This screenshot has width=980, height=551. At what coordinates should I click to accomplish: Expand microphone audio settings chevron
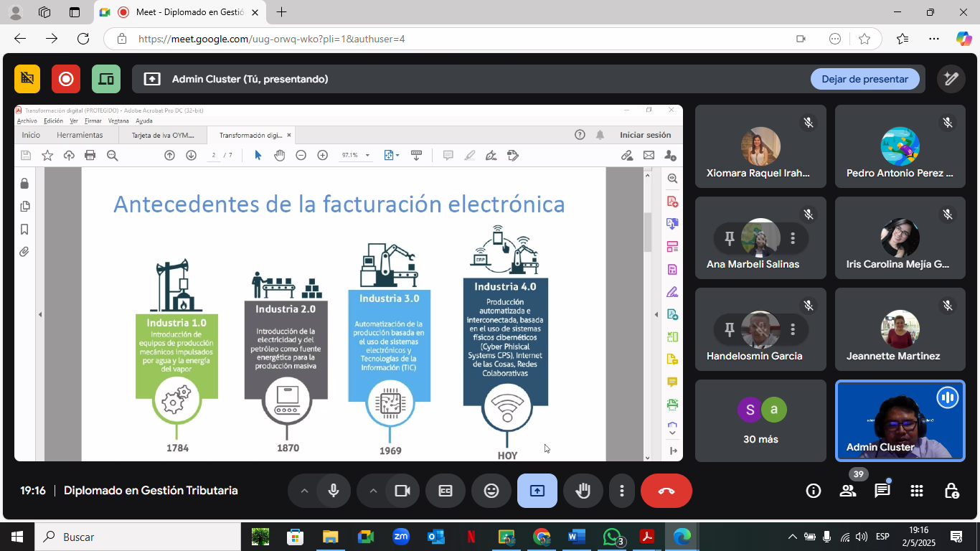point(304,491)
